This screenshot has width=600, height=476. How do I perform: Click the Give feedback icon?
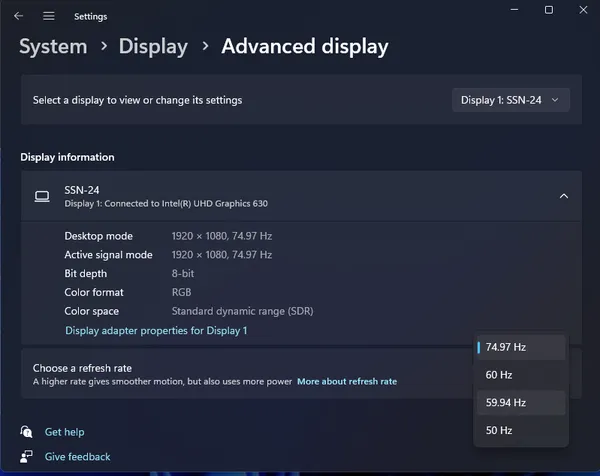[x=26, y=456]
